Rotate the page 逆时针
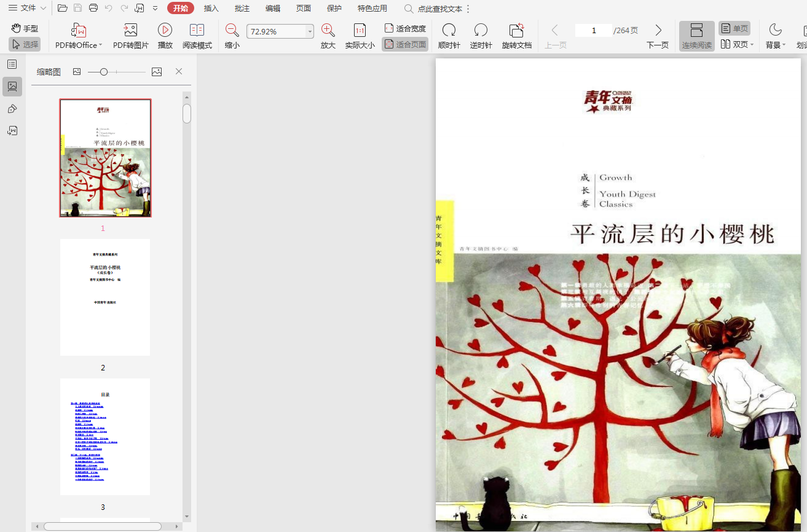807x532 pixels. 481,37
